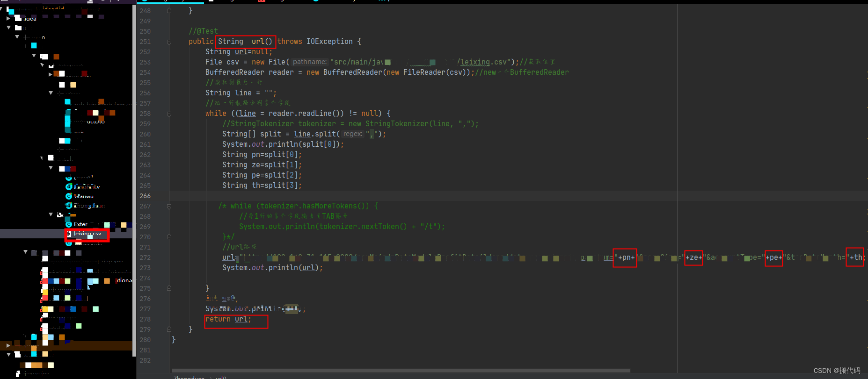Click the Exter class icon in tree
The height and width of the screenshot is (379, 868).
69,224
